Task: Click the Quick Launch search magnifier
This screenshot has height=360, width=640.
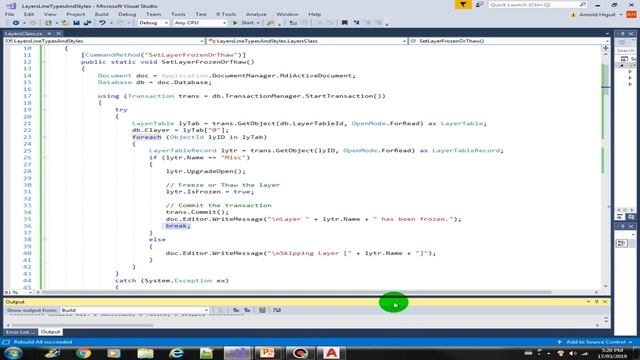Action: [x=582, y=4]
